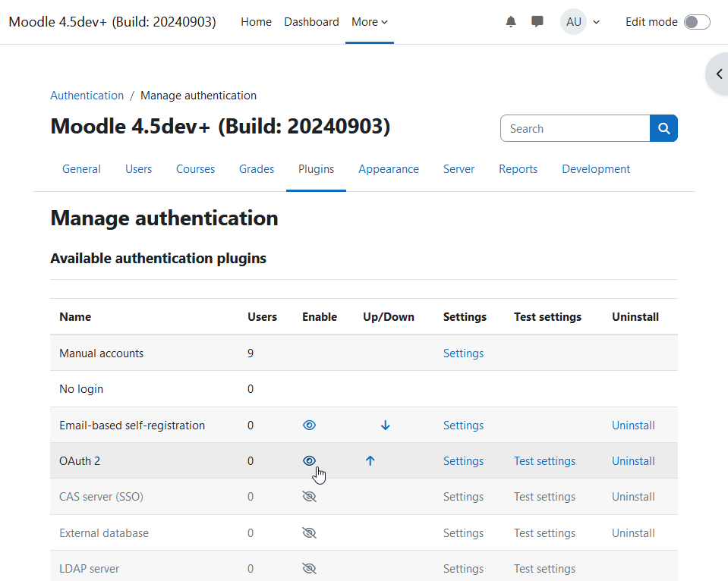Focus the Search input field
Viewport: 728px width, 581px height.
(575, 128)
